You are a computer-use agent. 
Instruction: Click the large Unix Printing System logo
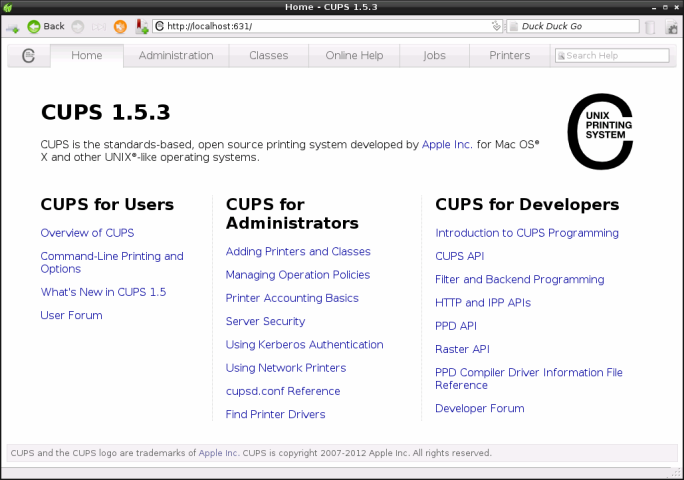600,131
